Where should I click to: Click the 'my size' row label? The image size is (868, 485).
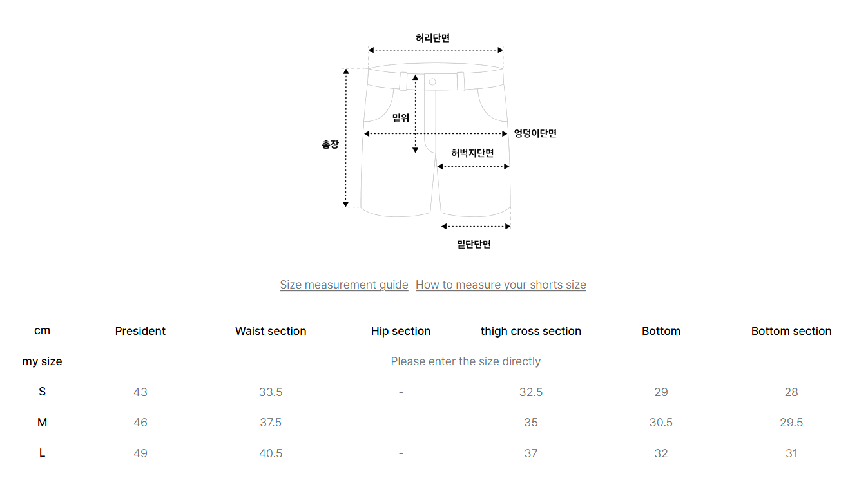[43, 361]
